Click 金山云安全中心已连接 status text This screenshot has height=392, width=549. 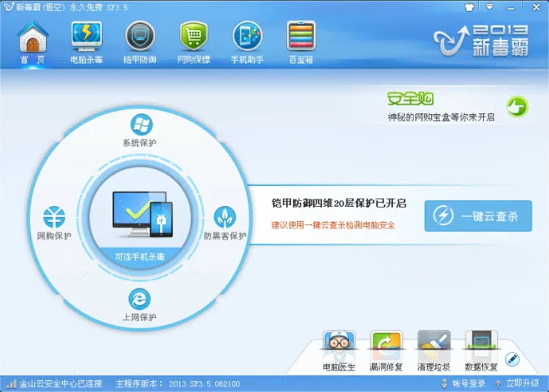pos(61,384)
